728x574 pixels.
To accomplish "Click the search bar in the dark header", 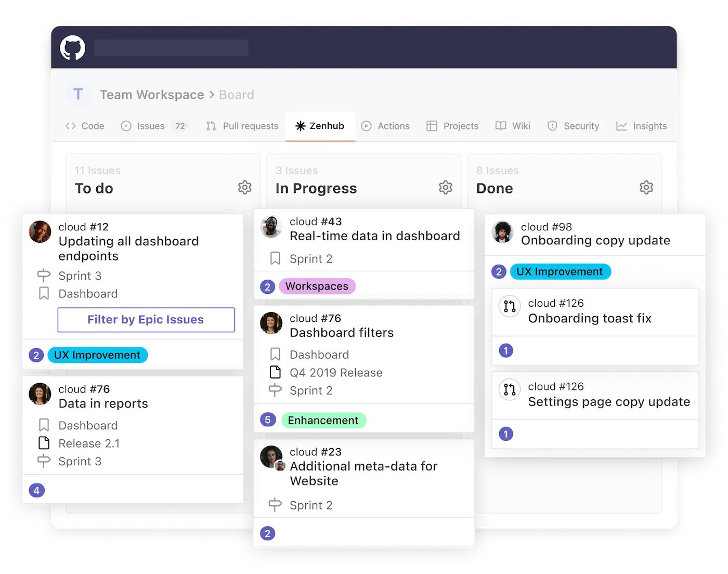I will (171, 48).
